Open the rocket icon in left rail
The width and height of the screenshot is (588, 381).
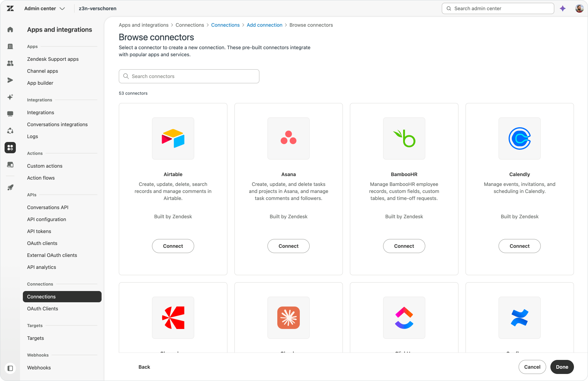click(10, 187)
